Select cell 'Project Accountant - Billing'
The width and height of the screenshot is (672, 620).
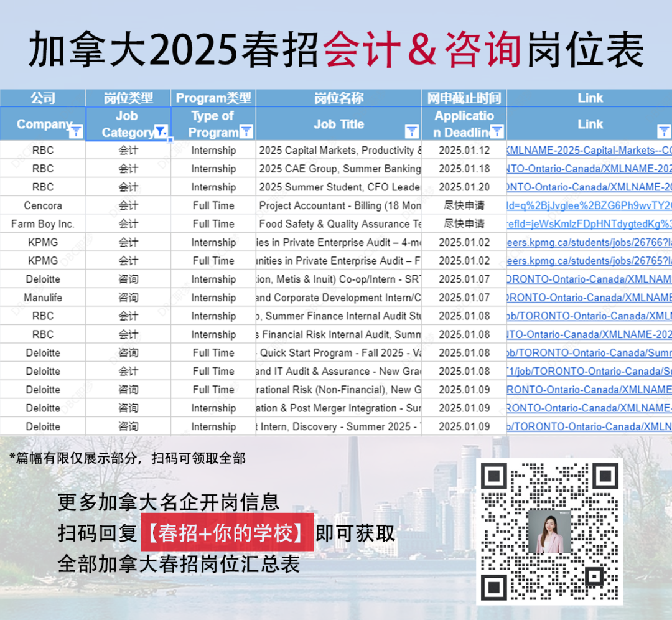pos(338,206)
